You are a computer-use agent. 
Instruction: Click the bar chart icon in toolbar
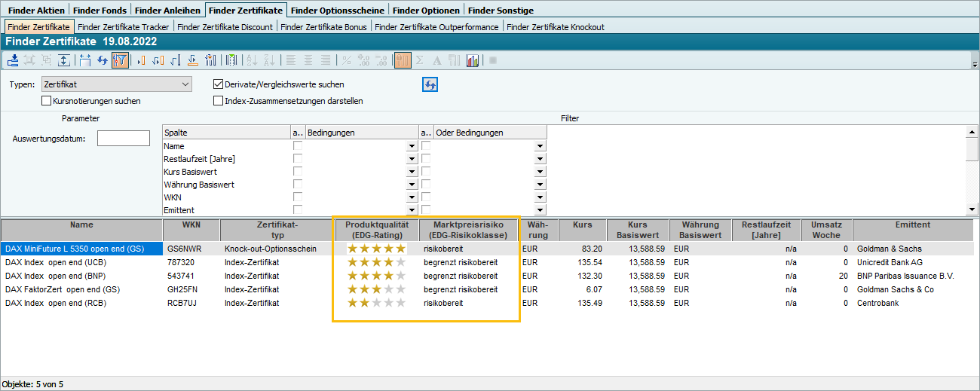[x=473, y=60]
